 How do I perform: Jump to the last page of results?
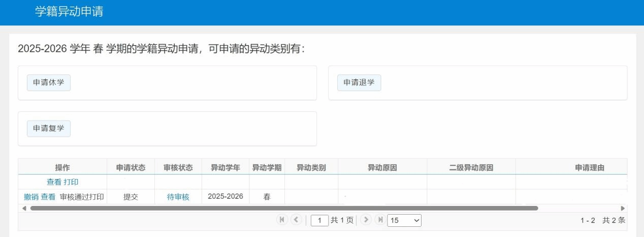tap(379, 220)
